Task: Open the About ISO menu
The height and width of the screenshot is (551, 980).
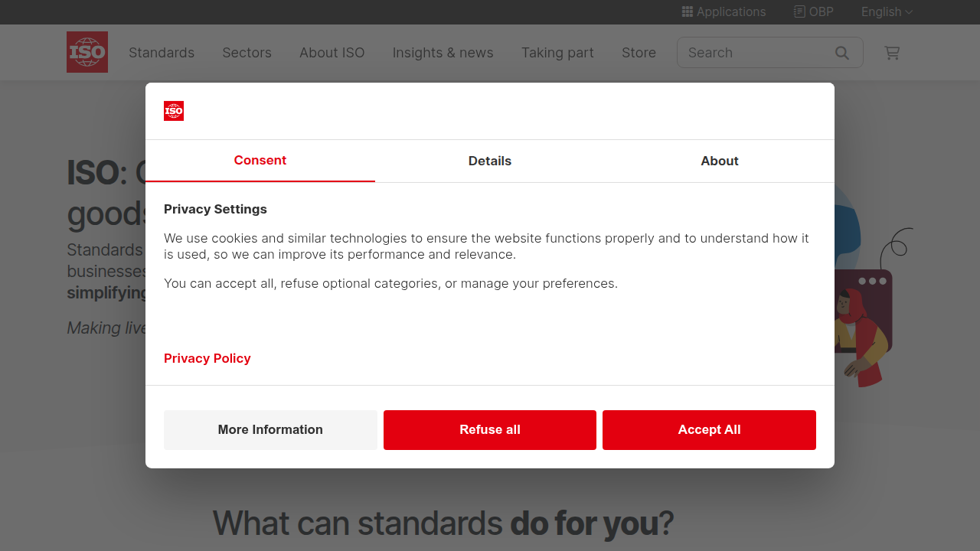Action: coord(332,53)
